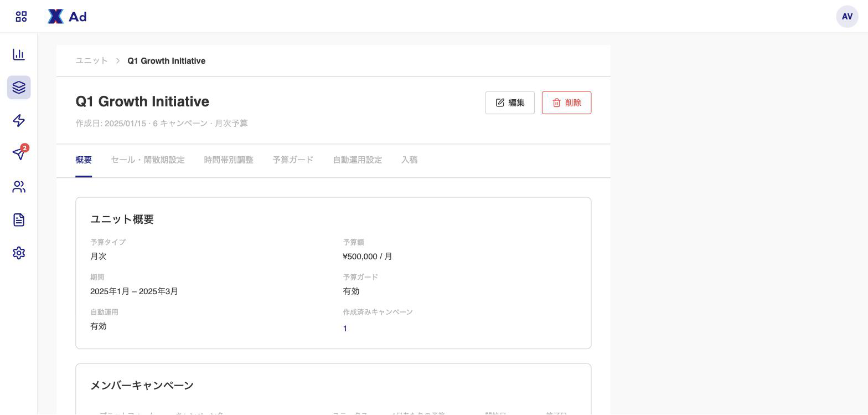Click the 作成済みキャンペーン count link 1
868x415 pixels.
345,329
